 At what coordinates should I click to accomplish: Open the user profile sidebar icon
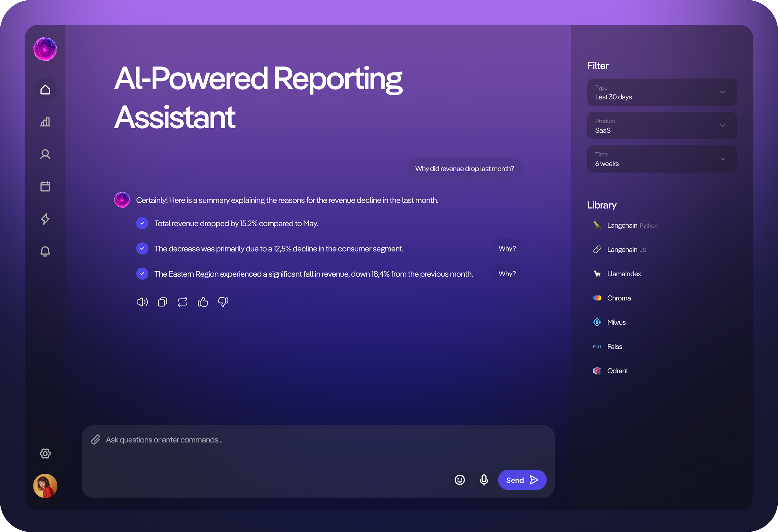(45, 154)
